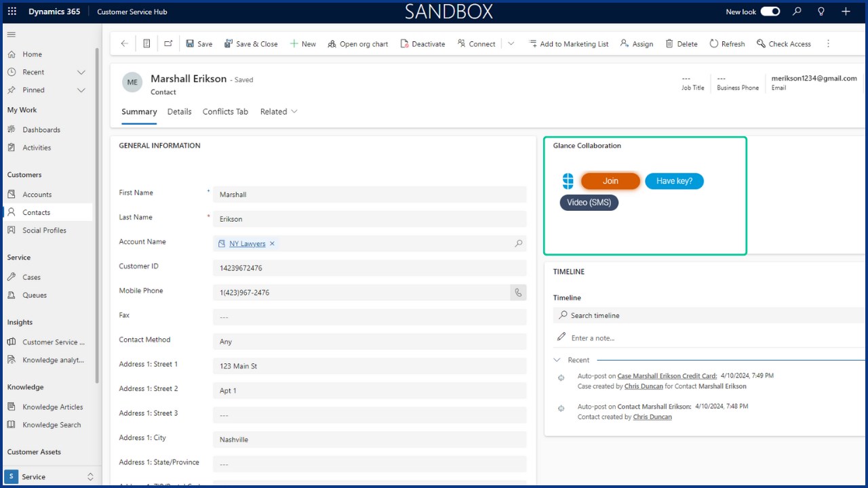868x488 pixels.
Task: Expand the Recent section chevron
Action: (x=81, y=72)
